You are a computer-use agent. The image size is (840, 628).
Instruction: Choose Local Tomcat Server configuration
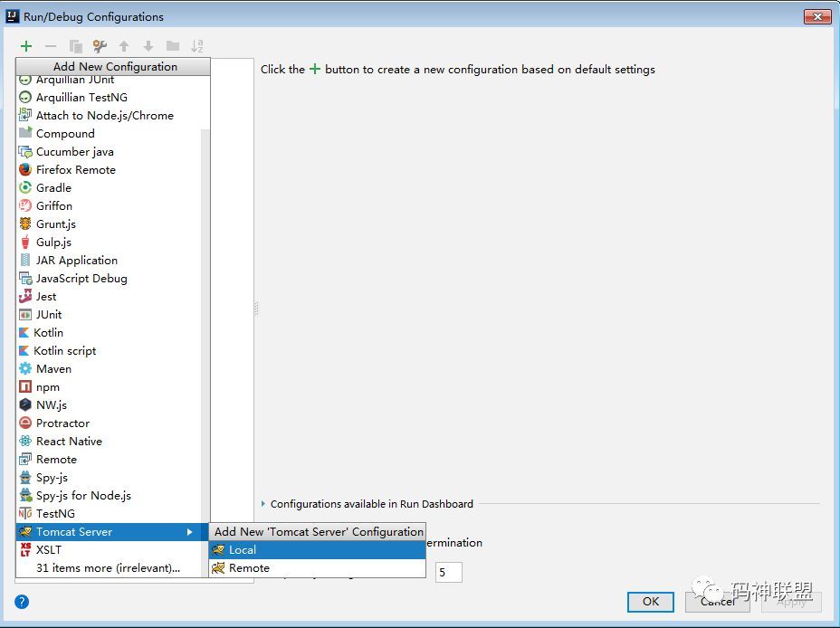point(317,550)
